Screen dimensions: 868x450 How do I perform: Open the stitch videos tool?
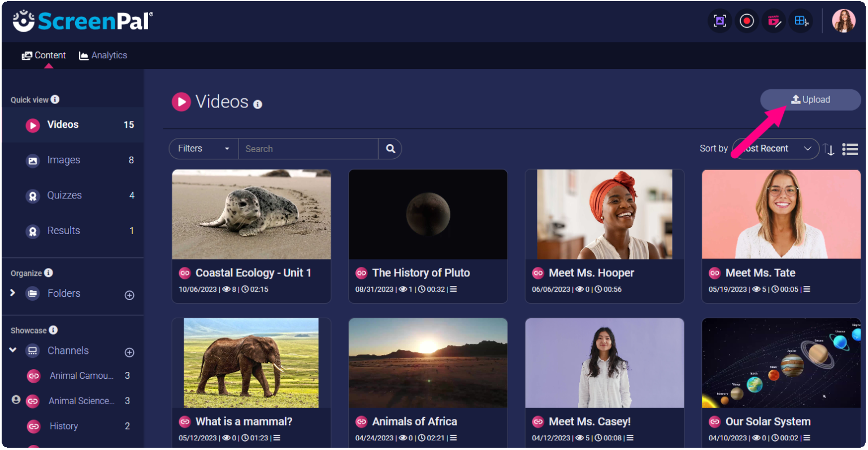(x=801, y=20)
